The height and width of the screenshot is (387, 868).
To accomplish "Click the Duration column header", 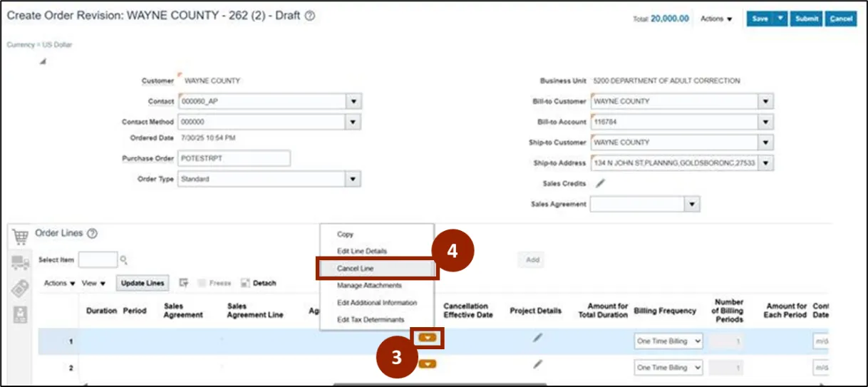I will [101, 311].
